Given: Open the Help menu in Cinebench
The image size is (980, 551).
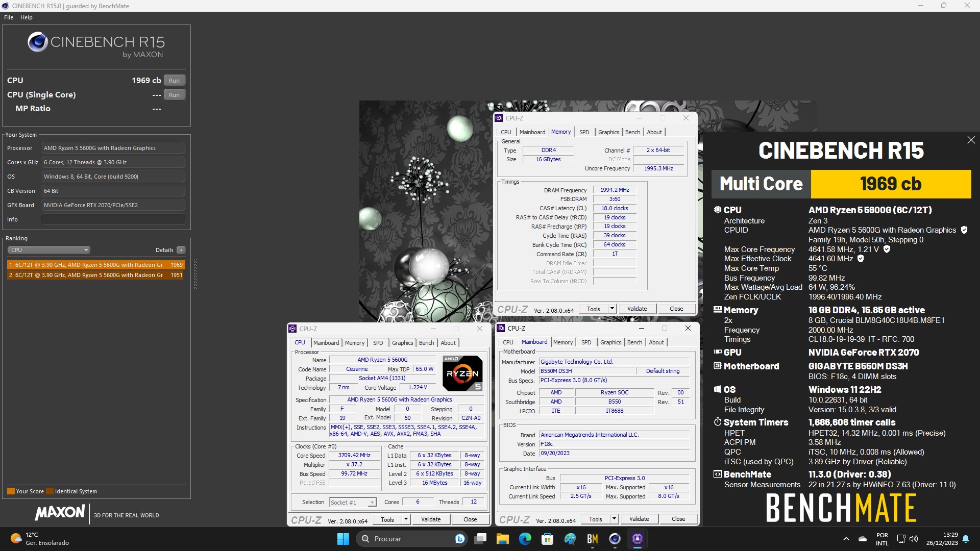Looking at the screenshot, I should (27, 17).
